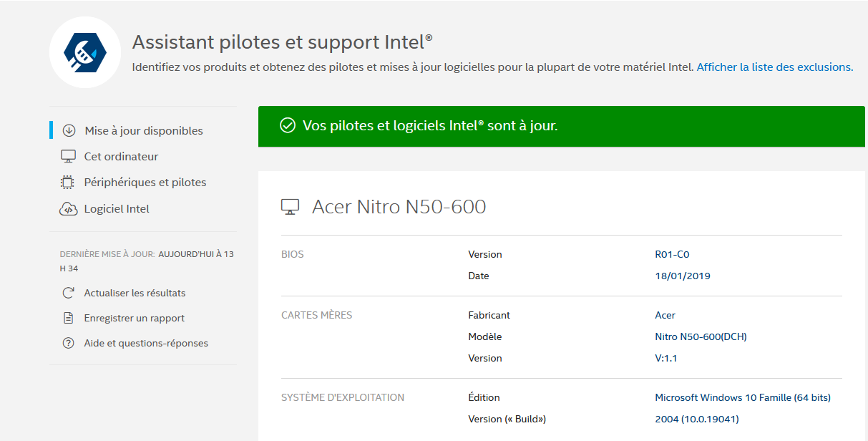The height and width of the screenshot is (441, 868).
Task: Save a report with Enregistrer un rapport
Action: point(135,318)
